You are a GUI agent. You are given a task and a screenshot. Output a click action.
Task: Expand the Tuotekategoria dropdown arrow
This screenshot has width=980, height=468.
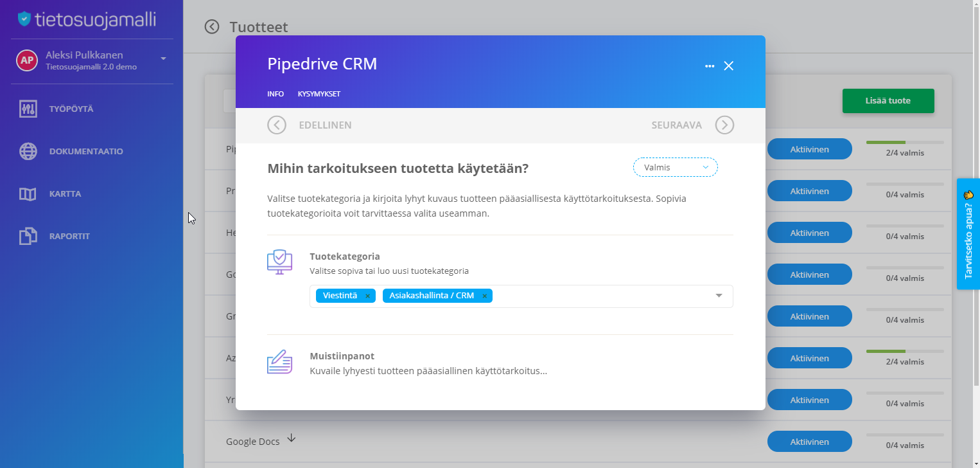(719, 296)
